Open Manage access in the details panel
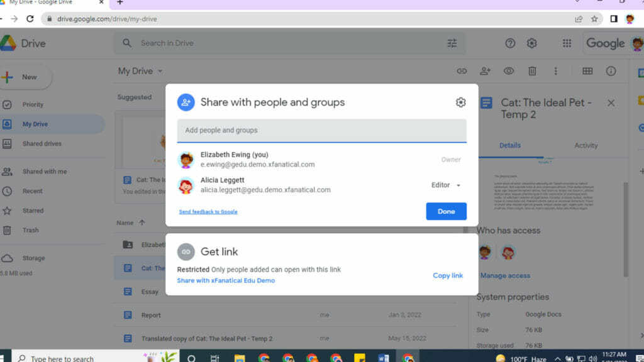Screen dimensions: 644x362 click(504, 275)
